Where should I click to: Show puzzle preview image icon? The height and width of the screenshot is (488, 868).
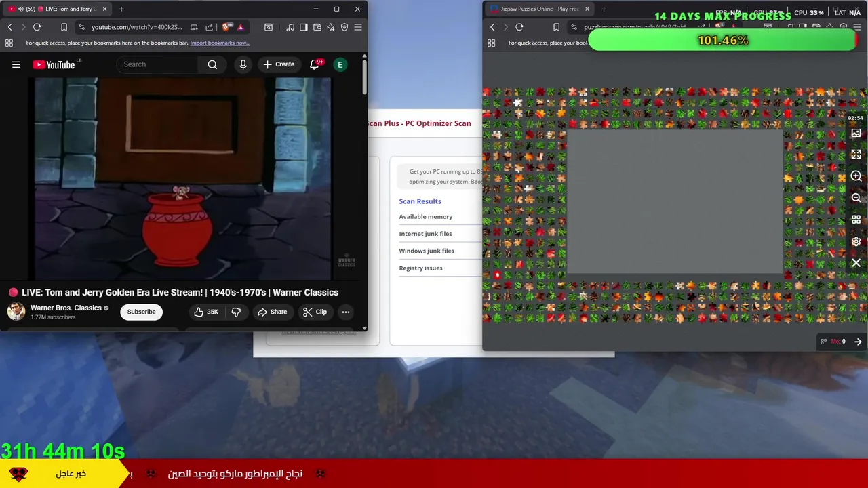[856, 134]
